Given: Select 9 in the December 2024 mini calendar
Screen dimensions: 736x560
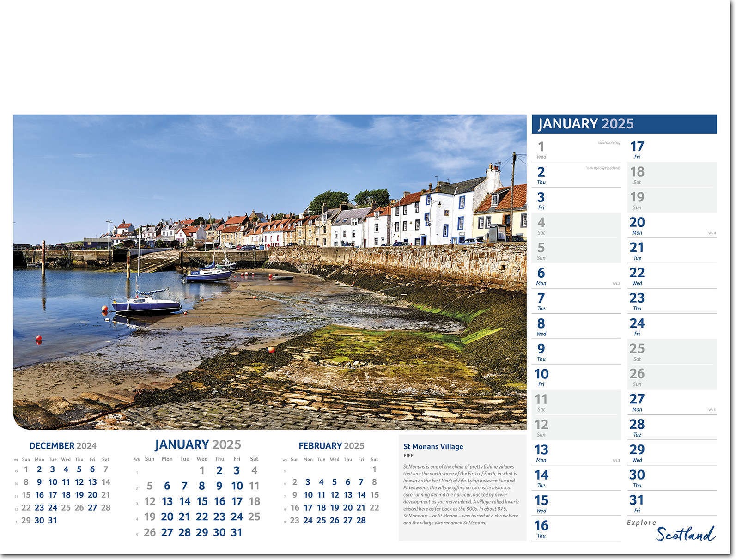Looking at the screenshot, I should (39, 482).
